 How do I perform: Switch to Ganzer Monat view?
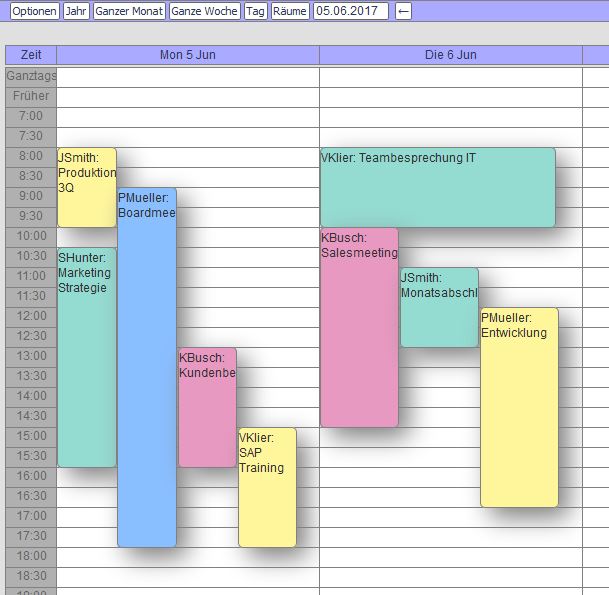[x=129, y=11]
